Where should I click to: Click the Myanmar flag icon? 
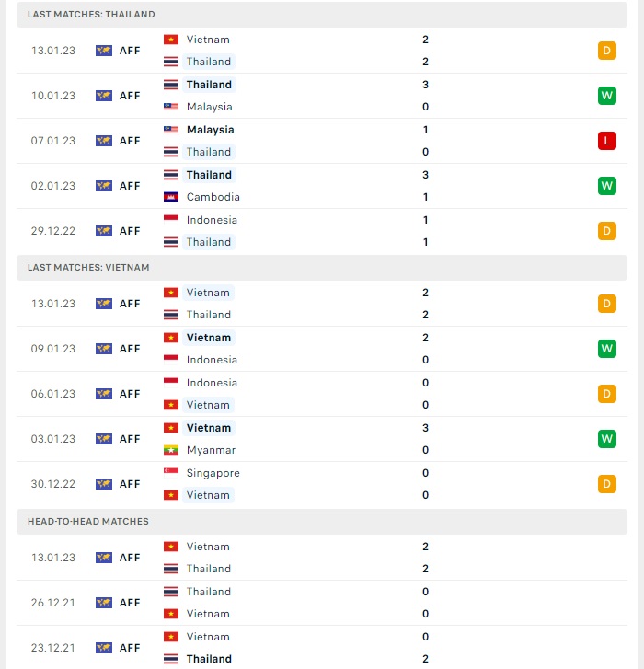[x=171, y=450]
